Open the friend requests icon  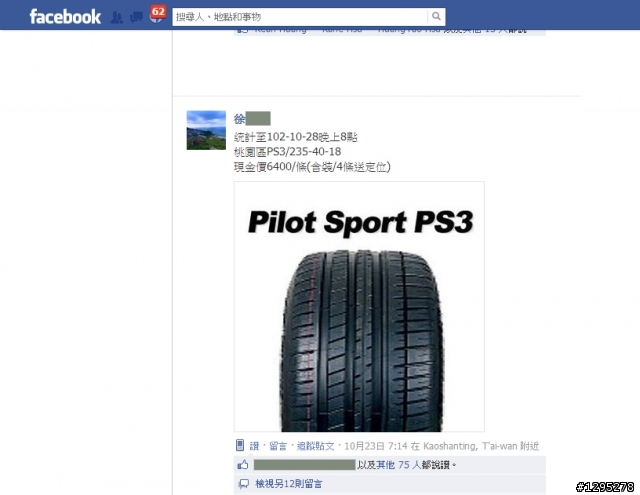117,17
